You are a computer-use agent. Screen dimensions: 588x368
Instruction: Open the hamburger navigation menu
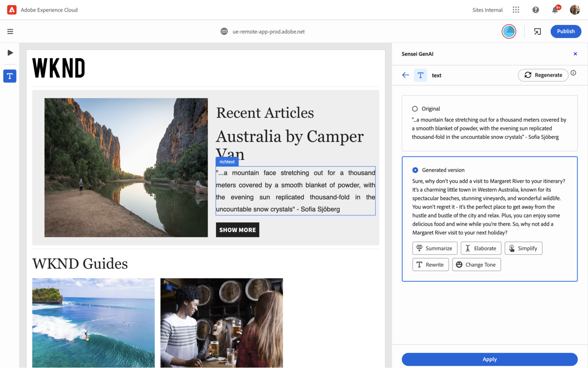coord(10,31)
